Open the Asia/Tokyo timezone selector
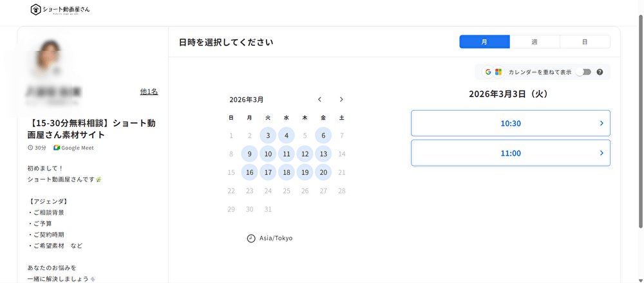This screenshot has width=644, height=283. 276,238
